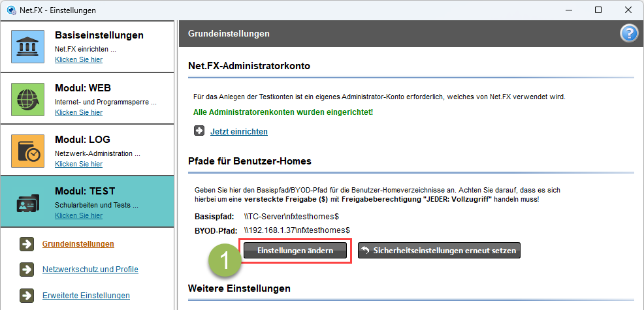644x310 pixels.
Task: Click the Basiseinstellungen building icon
Action: click(27, 46)
